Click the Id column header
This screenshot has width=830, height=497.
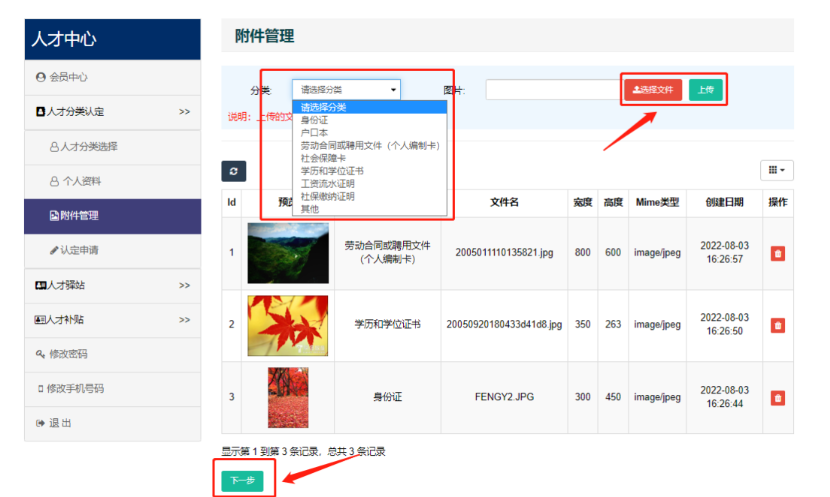[231, 203]
